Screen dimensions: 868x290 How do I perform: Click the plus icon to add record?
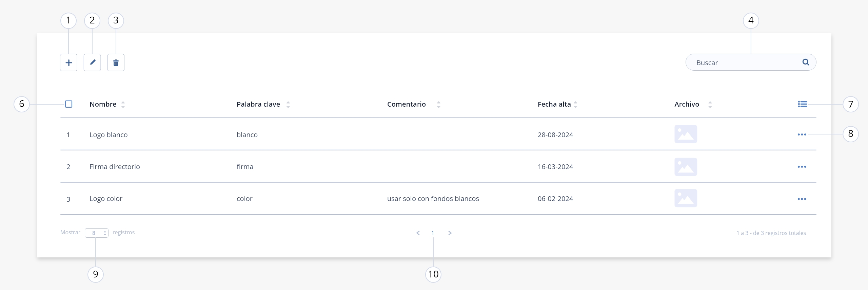68,62
